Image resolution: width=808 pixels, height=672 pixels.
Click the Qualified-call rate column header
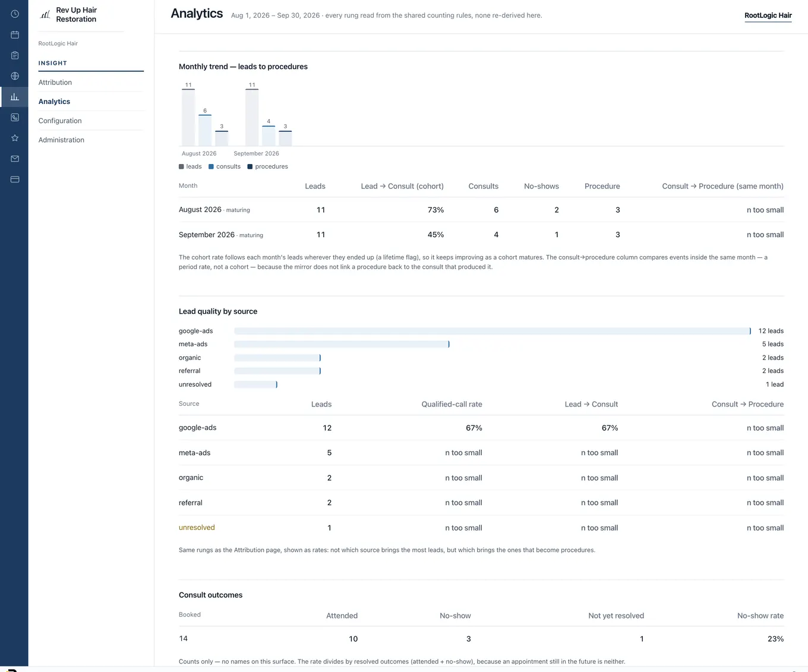click(x=452, y=404)
